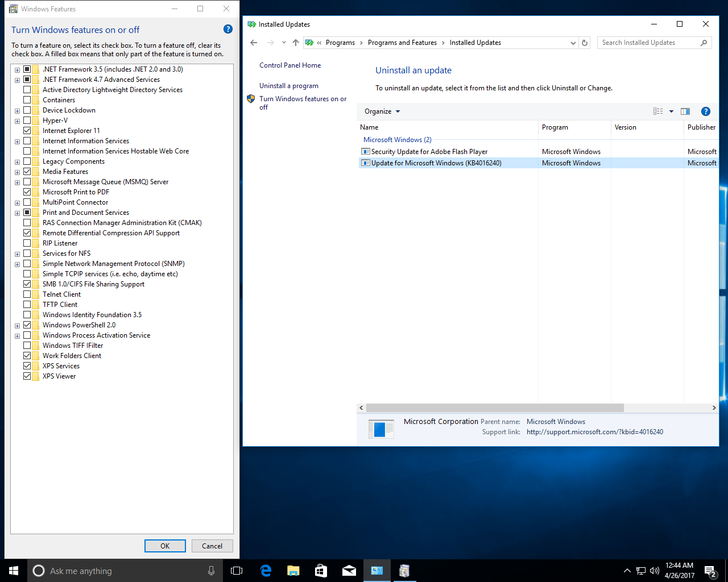
Task: Toggle the preview pane icon in Installed Updates
Action: pos(685,111)
